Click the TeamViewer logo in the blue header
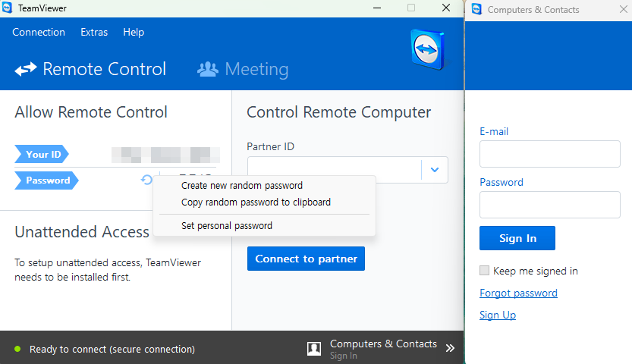Screen dimensions: 632x364 [428, 50]
